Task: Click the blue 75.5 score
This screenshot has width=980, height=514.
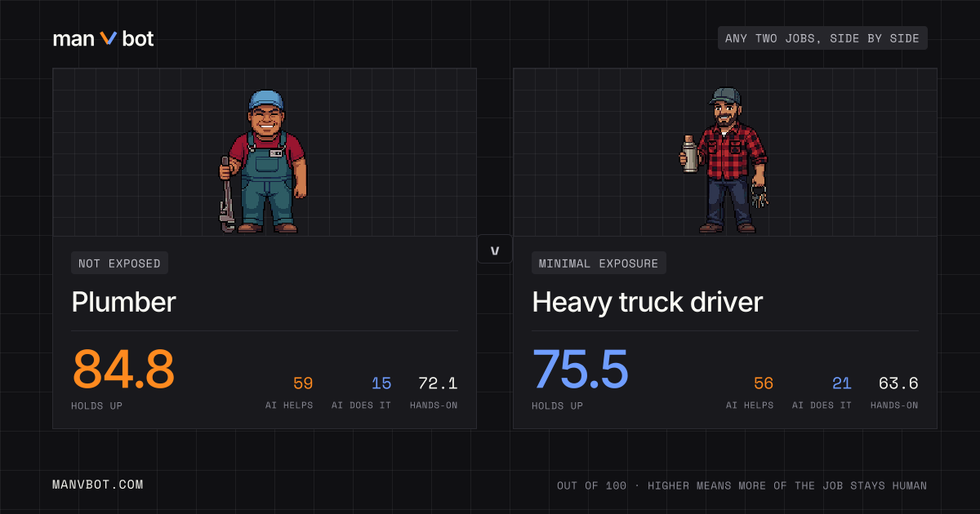Action: coord(581,369)
